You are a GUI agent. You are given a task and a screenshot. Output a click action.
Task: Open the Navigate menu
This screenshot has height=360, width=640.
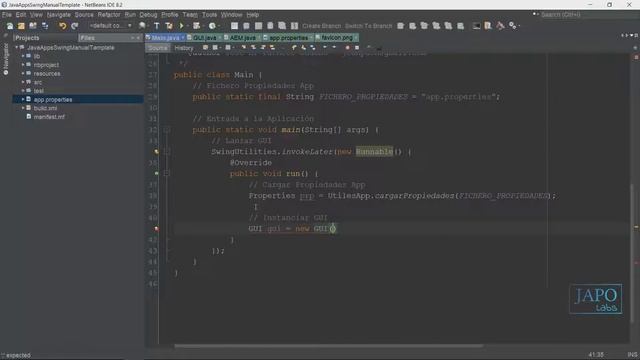[x=59, y=15]
